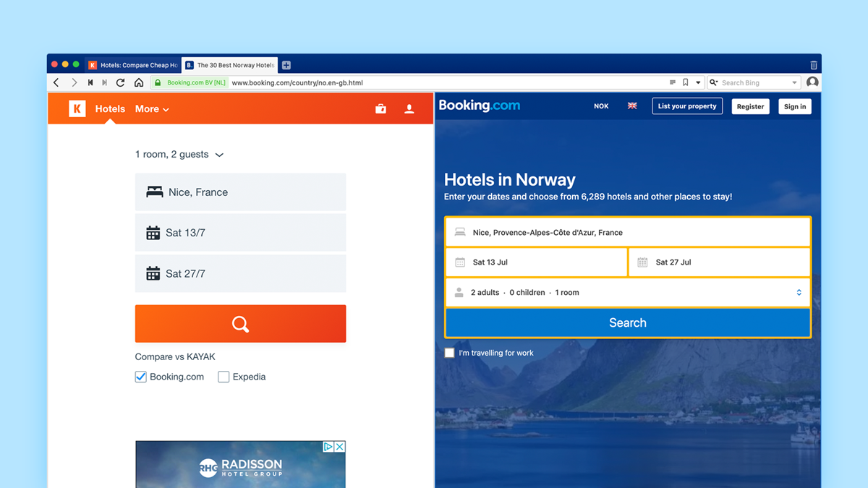
Task: Click the bed icon in KAYAK destination field
Action: pos(155,192)
